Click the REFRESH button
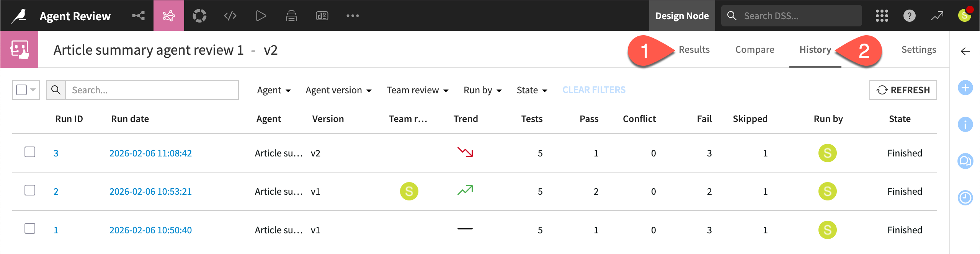 [903, 90]
